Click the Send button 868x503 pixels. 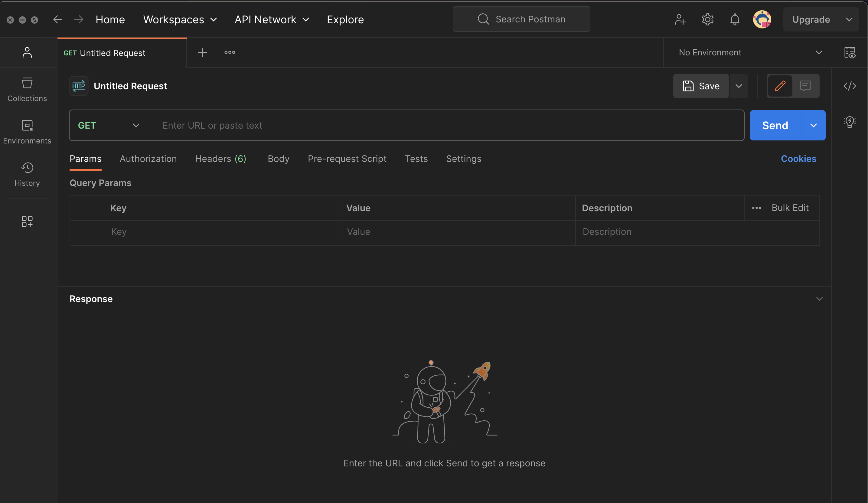[775, 125]
